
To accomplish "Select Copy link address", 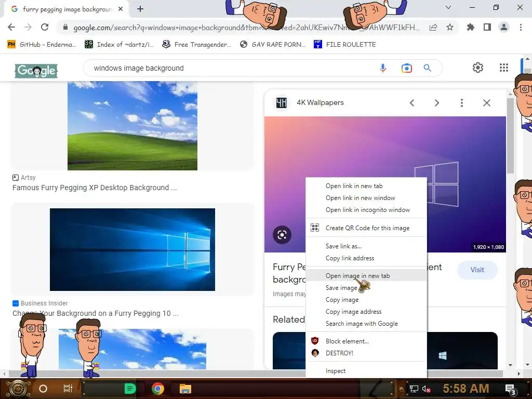I will tap(366, 258).
